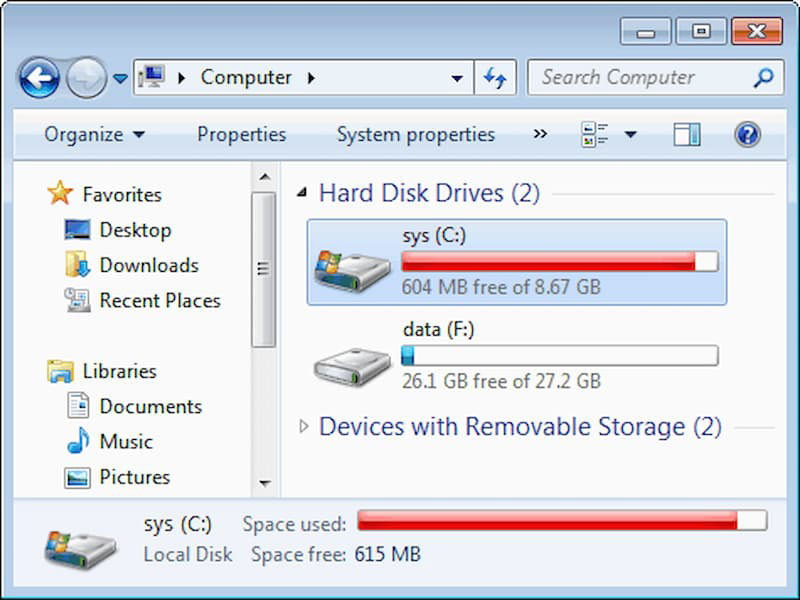The width and height of the screenshot is (800, 600).
Task: Open the address bar history dropdown
Action: point(457,78)
